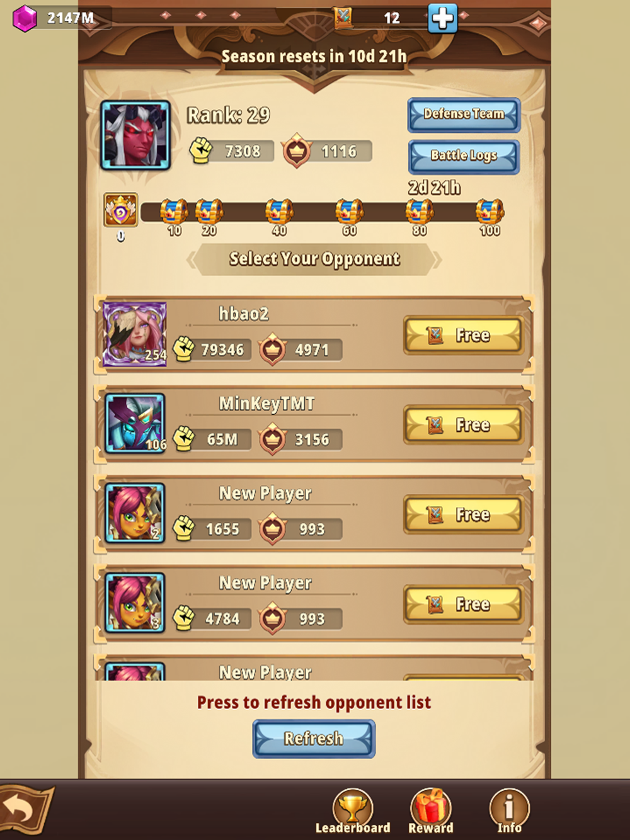Screen dimensions: 630x840
Task: Open the Defense Team screen
Action: coord(464,114)
